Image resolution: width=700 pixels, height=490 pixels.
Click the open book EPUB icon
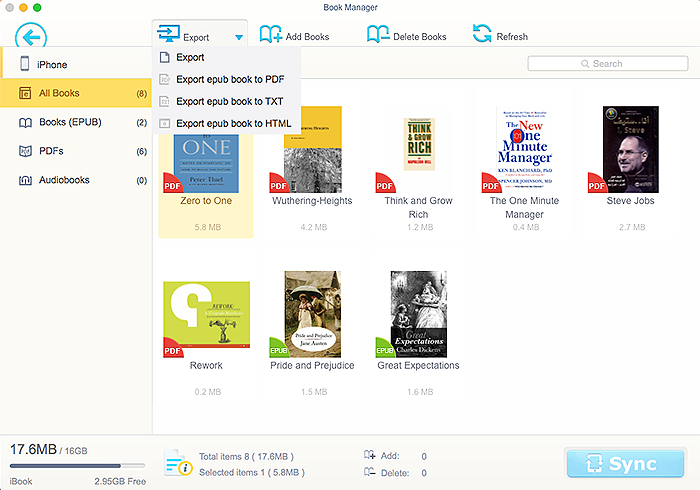[x=25, y=122]
